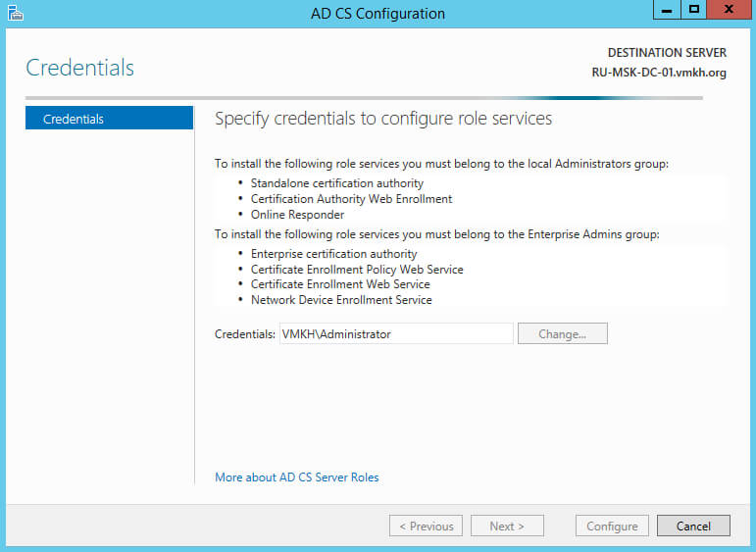
Task: Click 'Certificate Enrollment Policy Web Service' text
Action: point(357,269)
